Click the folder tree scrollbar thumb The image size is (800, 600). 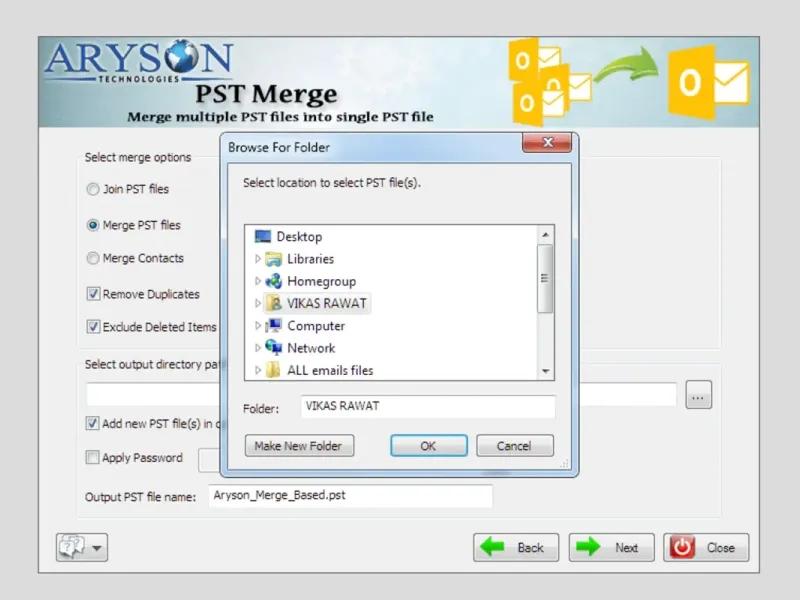(x=545, y=279)
